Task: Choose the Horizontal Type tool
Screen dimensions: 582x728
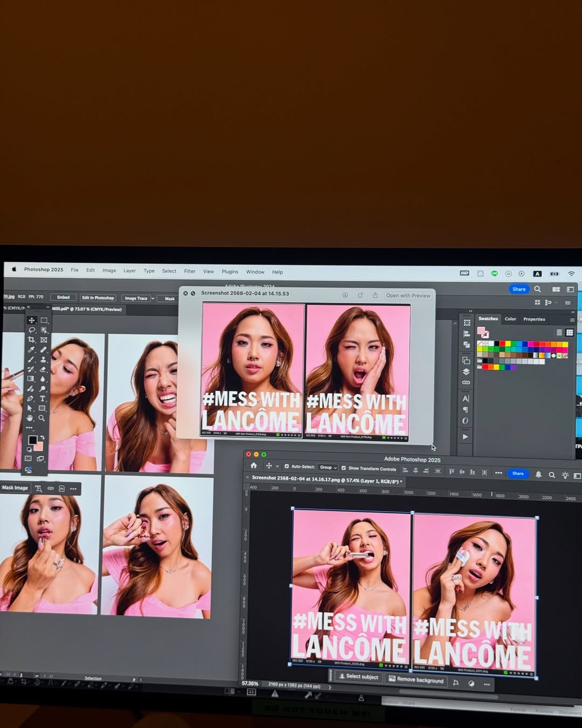Action: 43,399
